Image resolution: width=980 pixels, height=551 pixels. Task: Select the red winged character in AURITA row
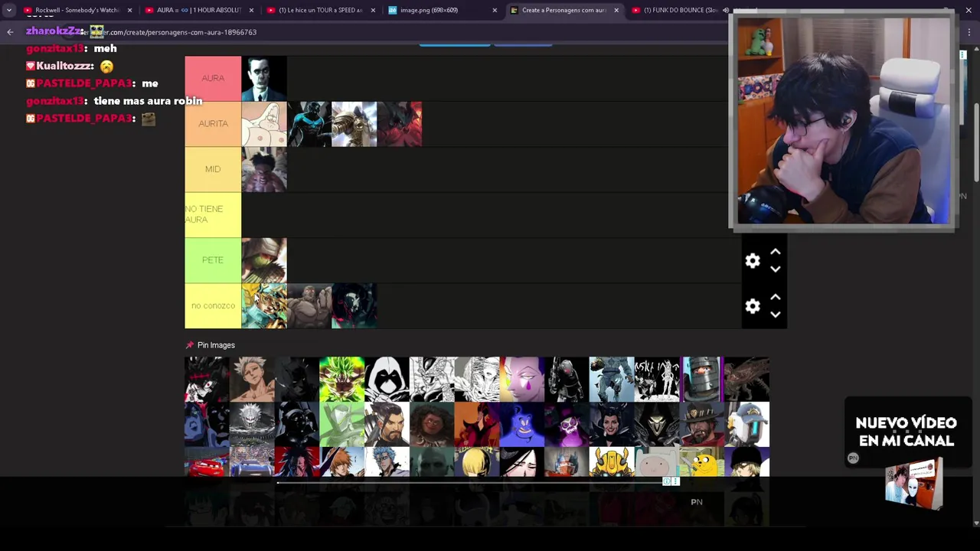point(399,124)
